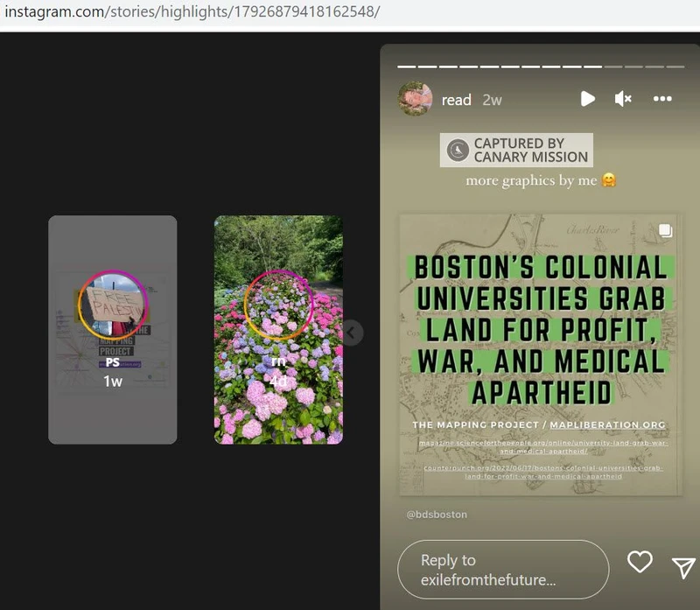Open the three-dot more options menu

point(662,99)
